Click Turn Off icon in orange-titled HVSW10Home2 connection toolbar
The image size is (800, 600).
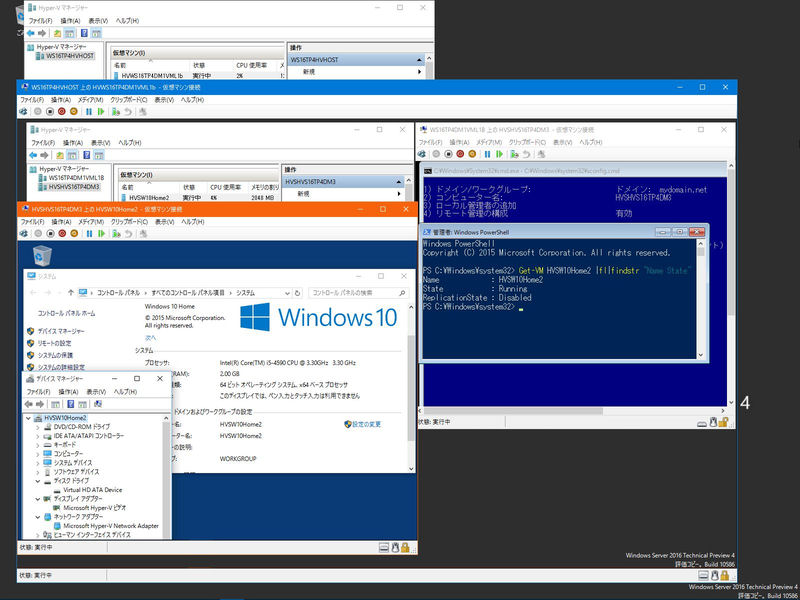pyautogui.click(x=51, y=234)
